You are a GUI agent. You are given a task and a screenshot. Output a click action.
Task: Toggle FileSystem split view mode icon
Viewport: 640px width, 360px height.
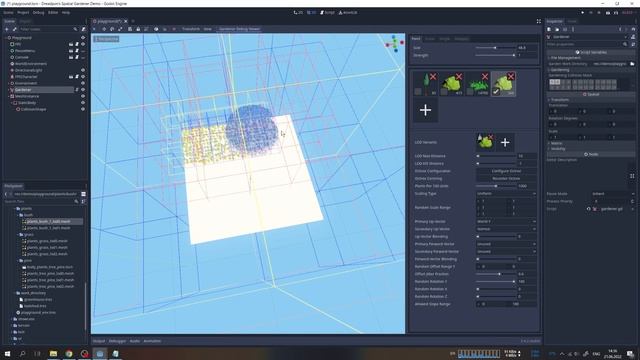click(x=83, y=194)
